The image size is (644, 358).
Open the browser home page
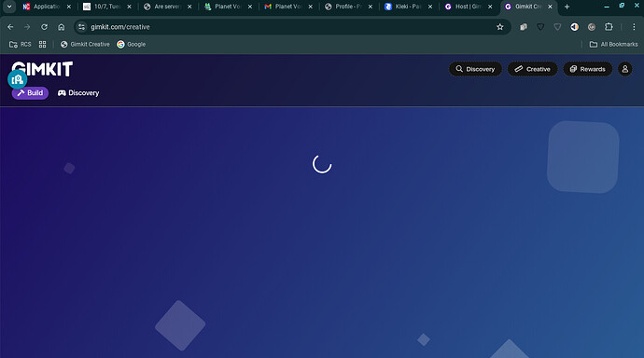pos(62,27)
